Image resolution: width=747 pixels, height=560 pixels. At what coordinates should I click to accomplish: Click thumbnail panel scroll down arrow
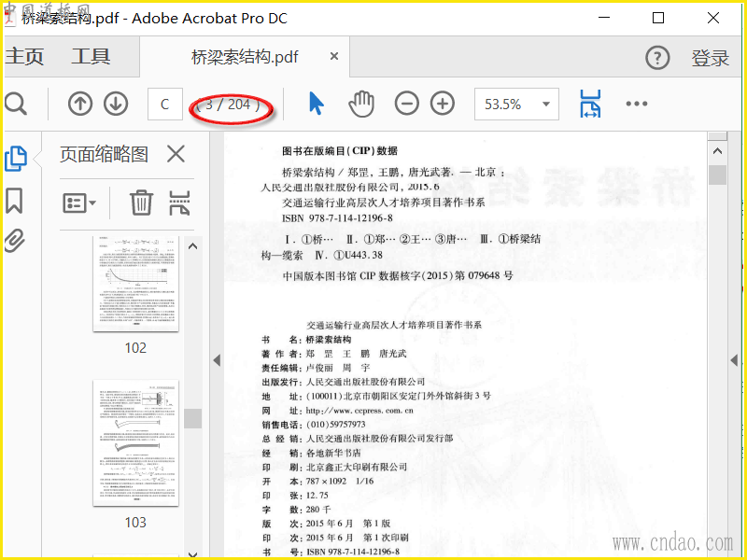click(193, 554)
